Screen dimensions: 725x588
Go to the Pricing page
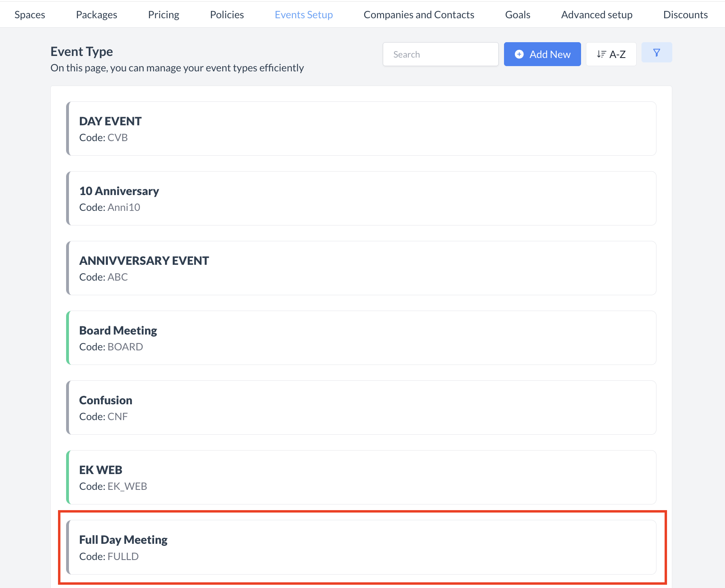coord(163,14)
